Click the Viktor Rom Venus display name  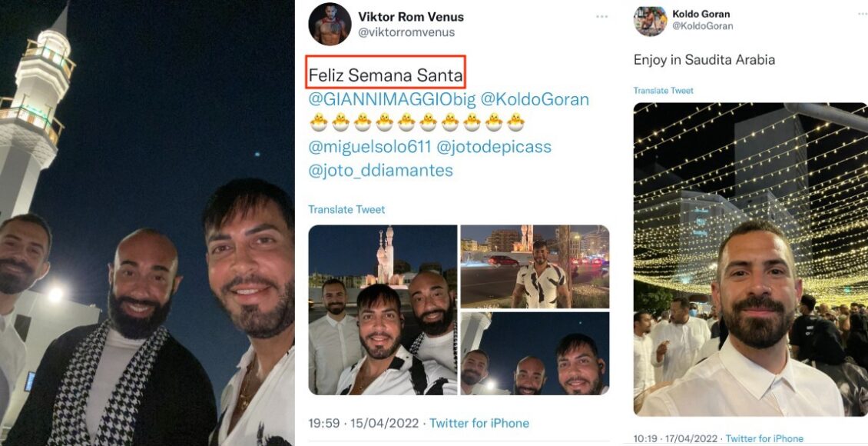pyautogui.click(x=411, y=17)
